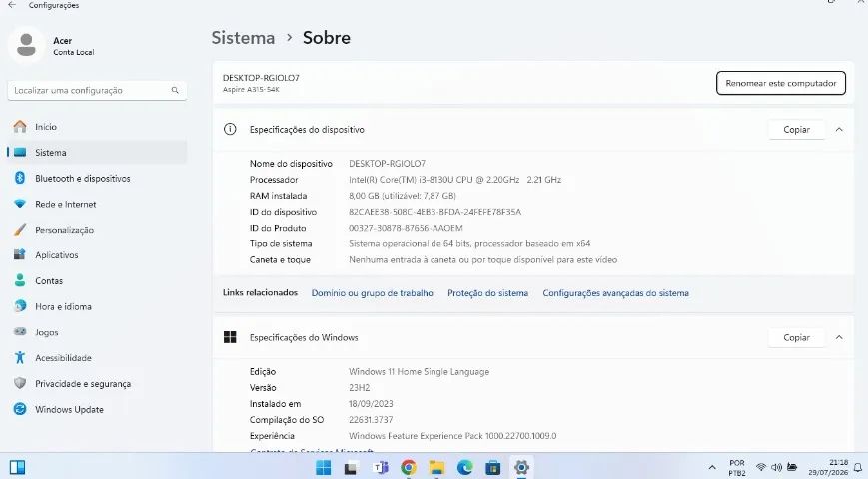
Task: Open Privacidade e segurança page
Action: pyautogui.click(x=97, y=383)
